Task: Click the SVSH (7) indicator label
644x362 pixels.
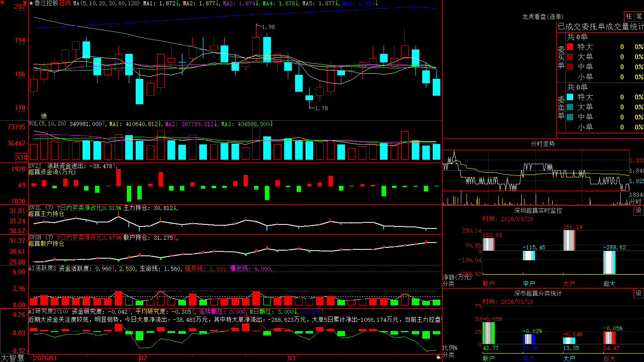Action: pos(41,238)
